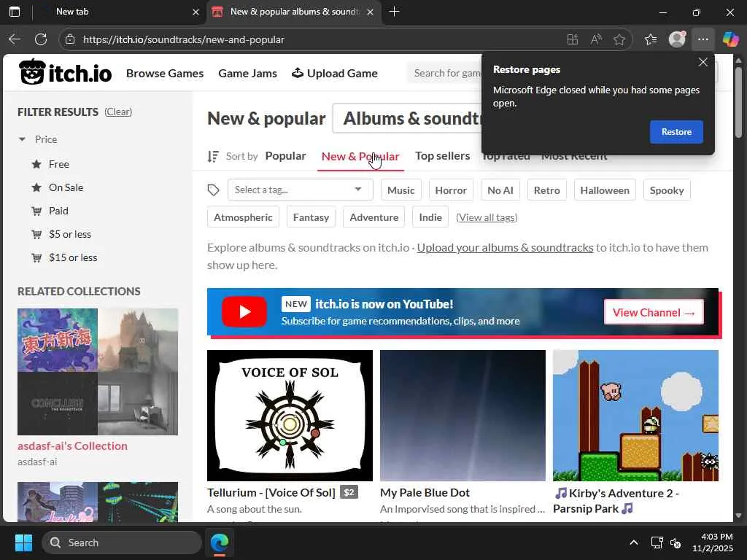This screenshot has height=560, width=747.
Task: Click the sort order icon
Action: coord(213,156)
